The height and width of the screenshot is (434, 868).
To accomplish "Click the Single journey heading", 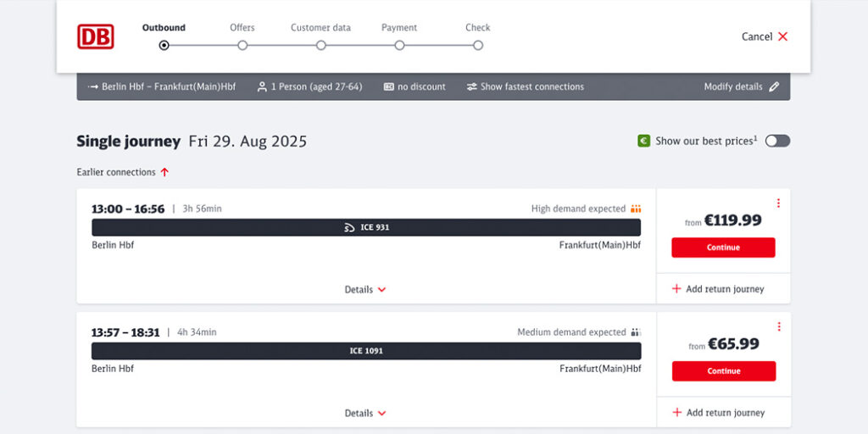I will [129, 142].
